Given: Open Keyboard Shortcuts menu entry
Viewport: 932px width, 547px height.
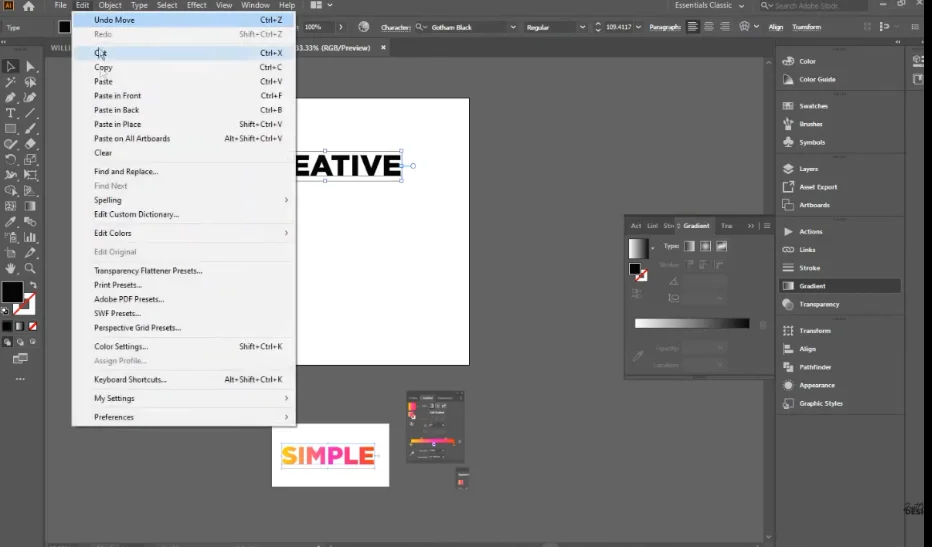Looking at the screenshot, I should click(184, 379).
